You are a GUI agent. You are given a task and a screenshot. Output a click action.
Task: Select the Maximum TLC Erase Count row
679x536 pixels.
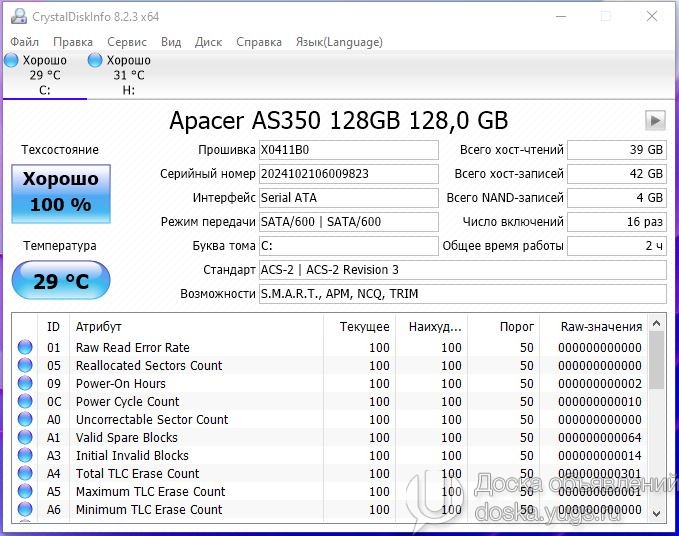[x=330, y=491]
